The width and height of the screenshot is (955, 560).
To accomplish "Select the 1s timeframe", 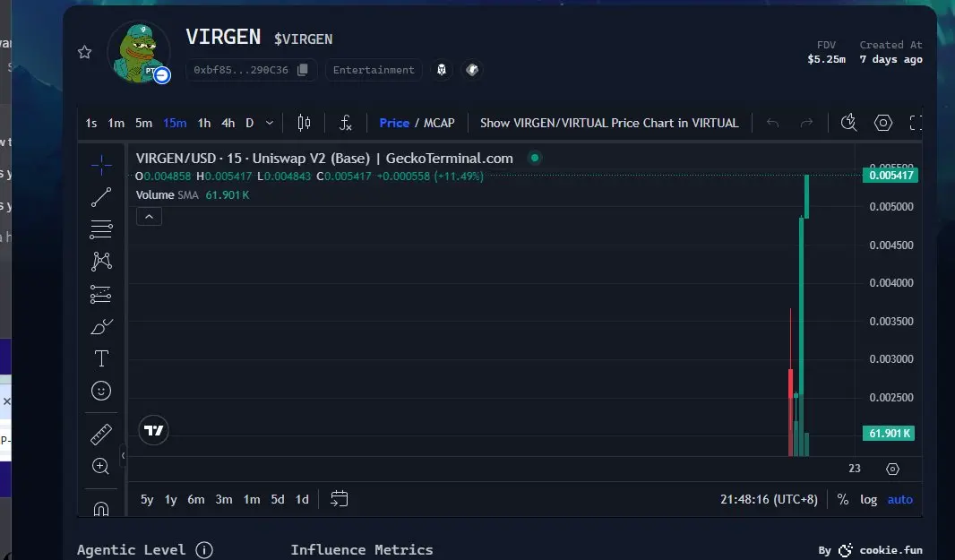I will (90, 123).
